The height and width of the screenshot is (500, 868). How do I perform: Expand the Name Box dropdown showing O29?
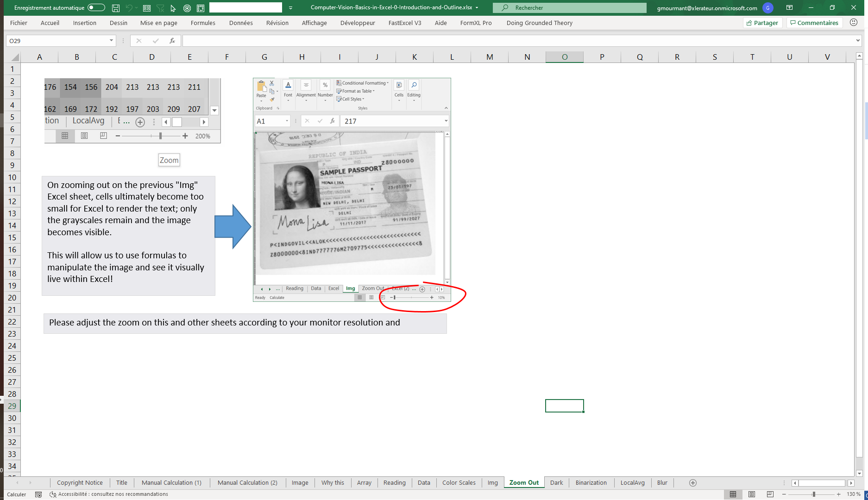(111, 41)
